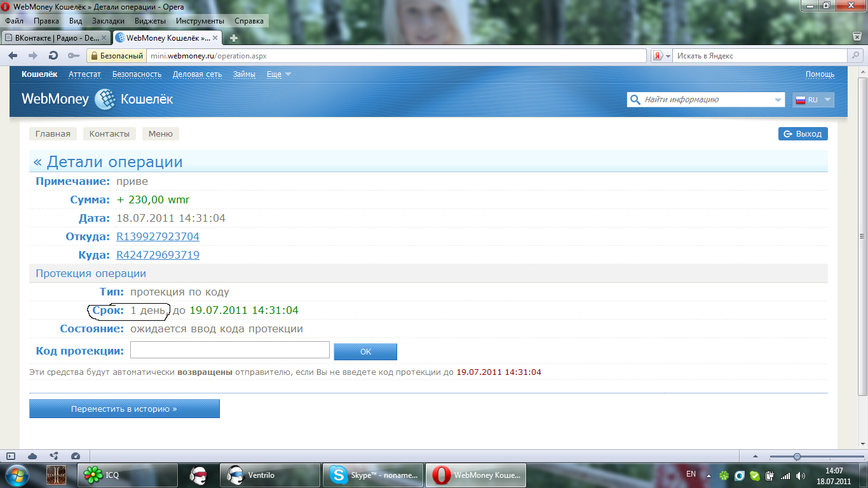Open sender wallet R139927923704 link

(158, 236)
